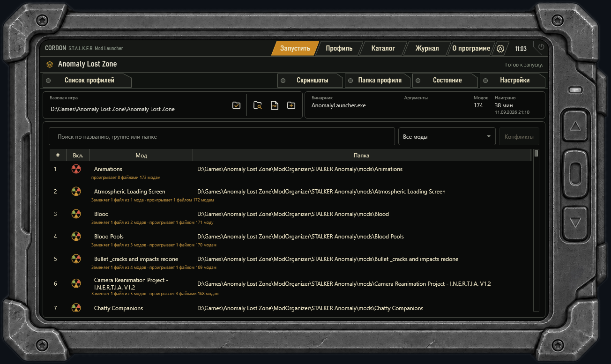
Task: Click the folder search icon
Action: 258,105
